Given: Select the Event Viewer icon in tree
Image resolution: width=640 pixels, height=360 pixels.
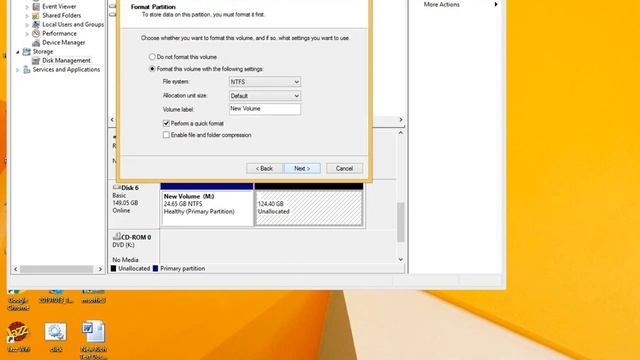Looking at the screenshot, I should [36, 7].
